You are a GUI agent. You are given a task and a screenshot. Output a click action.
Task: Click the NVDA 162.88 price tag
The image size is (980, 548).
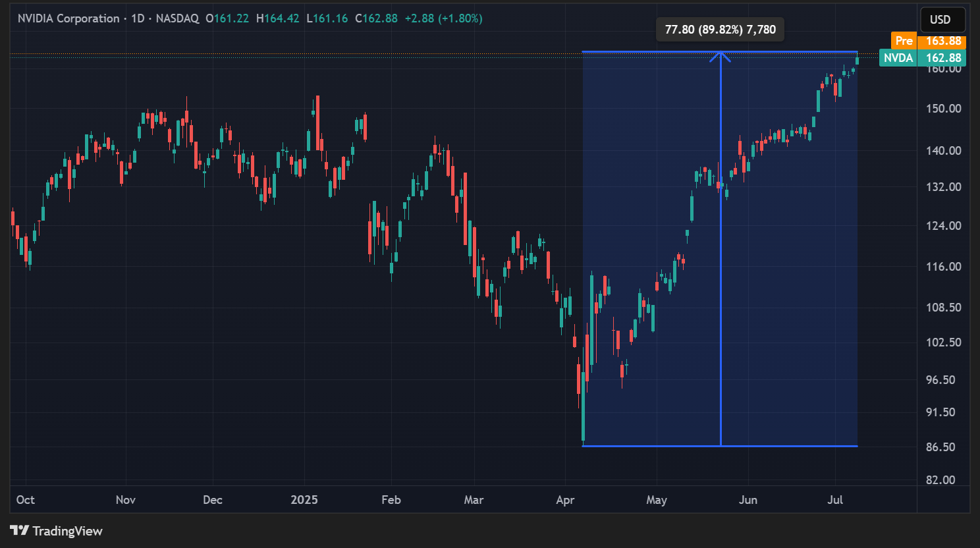click(921, 58)
